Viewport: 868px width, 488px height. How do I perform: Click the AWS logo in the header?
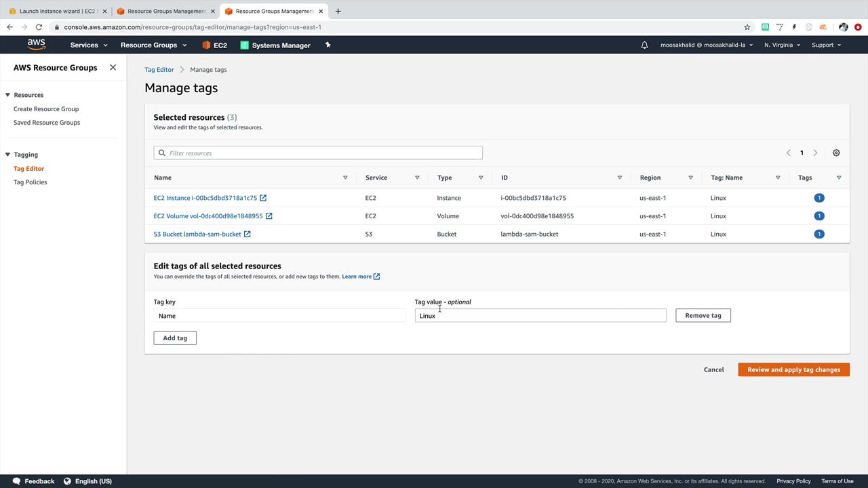tap(37, 45)
